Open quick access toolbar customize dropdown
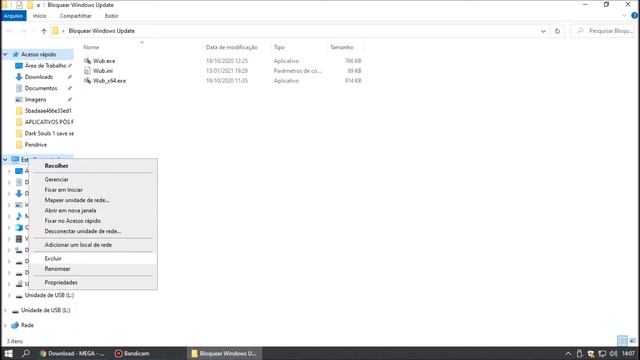This screenshot has height=360, width=640. [x=38, y=5]
